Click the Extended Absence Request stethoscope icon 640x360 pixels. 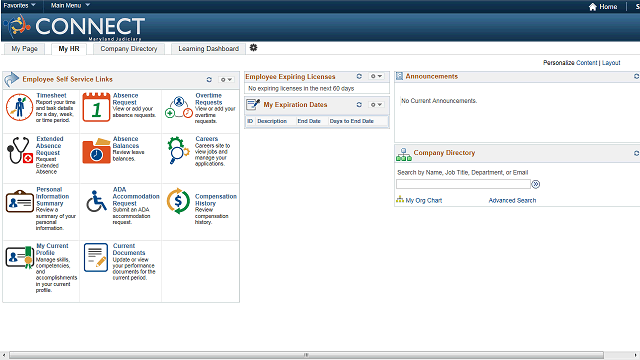[19, 150]
